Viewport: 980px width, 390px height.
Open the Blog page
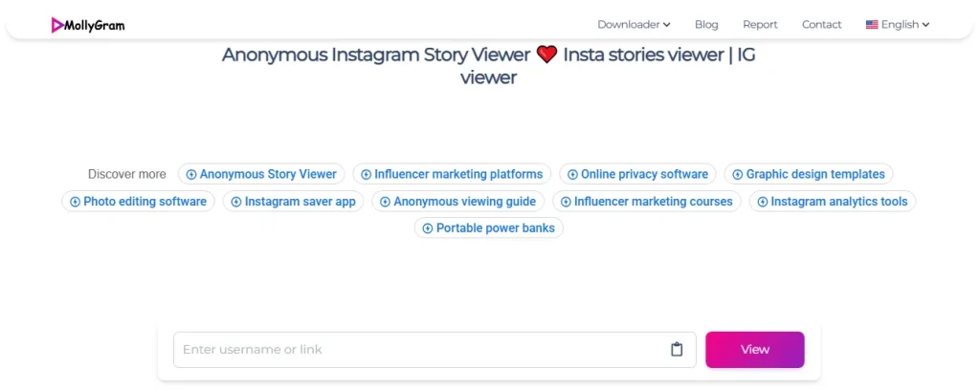pos(706,25)
